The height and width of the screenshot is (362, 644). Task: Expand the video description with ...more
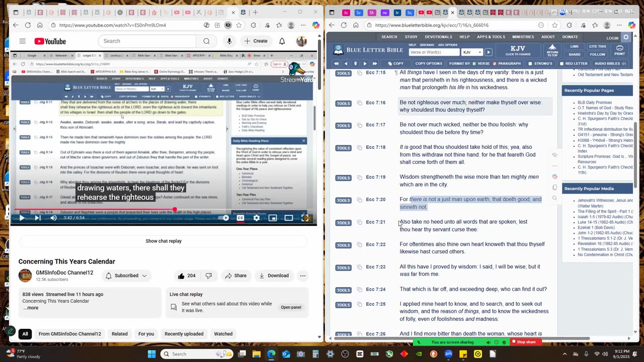(x=30, y=308)
